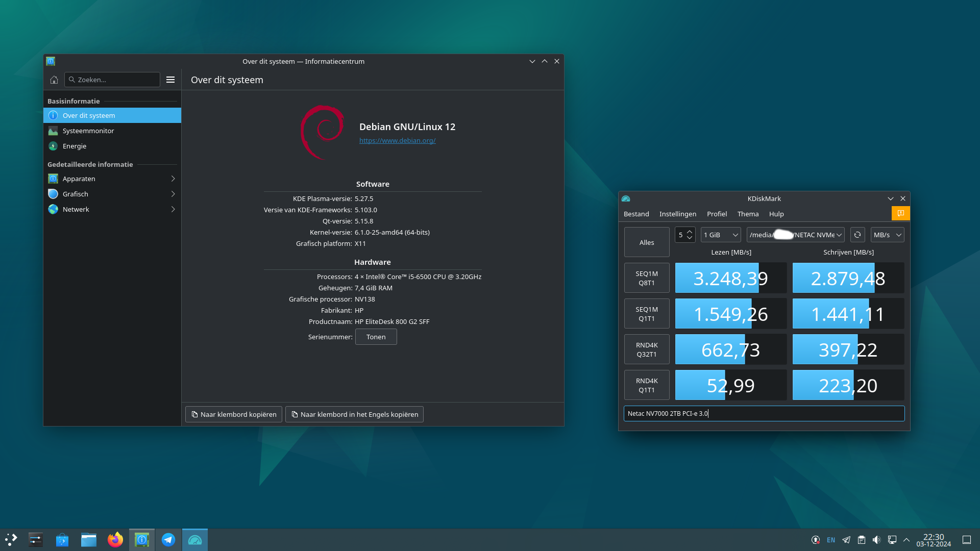
Task: Open Systeemmonitor from the sidebar
Action: (112, 131)
